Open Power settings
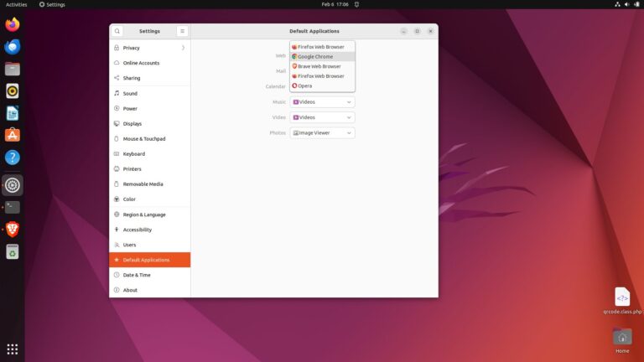Viewport: 644px width, 362px height. point(150,108)
